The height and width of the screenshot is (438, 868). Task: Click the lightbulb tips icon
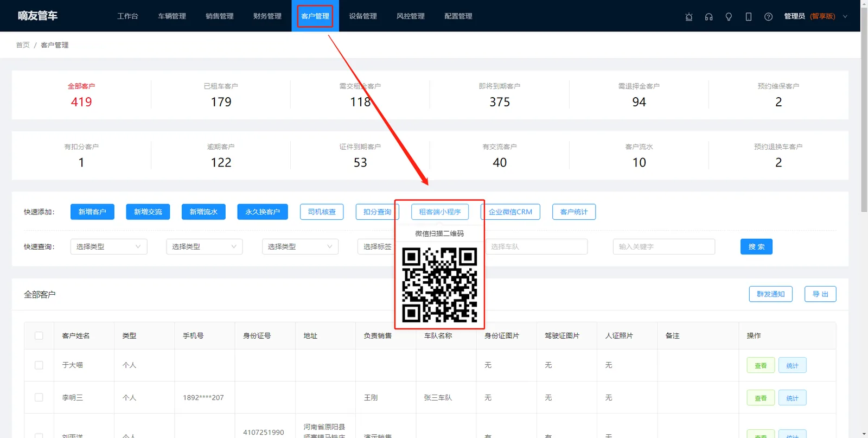(729, 17)
